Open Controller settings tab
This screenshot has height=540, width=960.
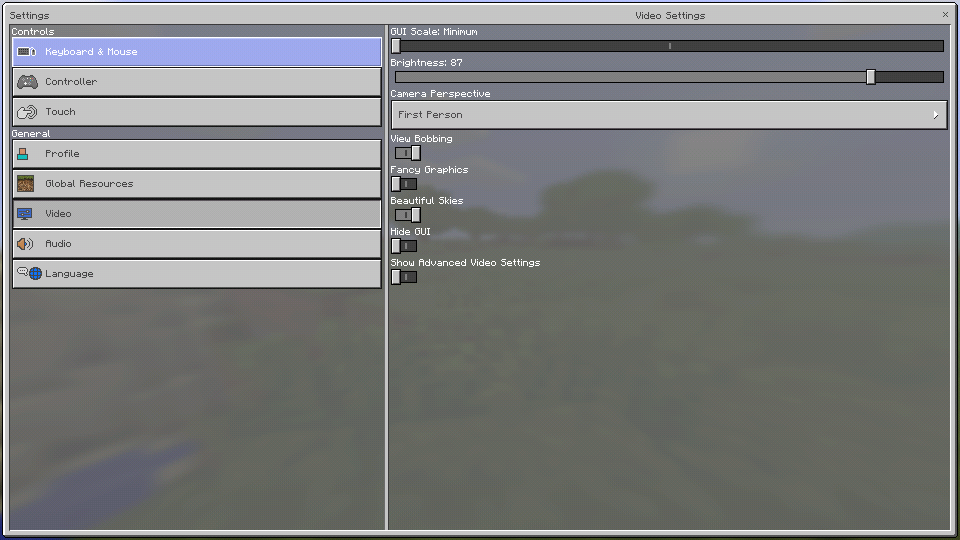[197, 82]
